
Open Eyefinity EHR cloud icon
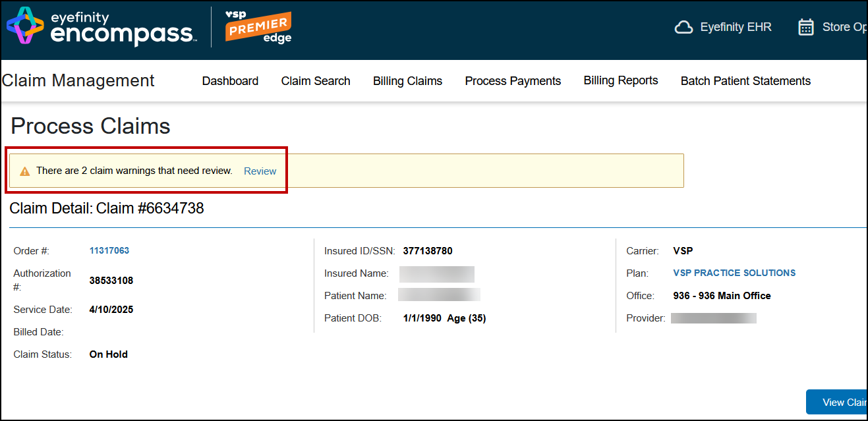pos(684,27)
